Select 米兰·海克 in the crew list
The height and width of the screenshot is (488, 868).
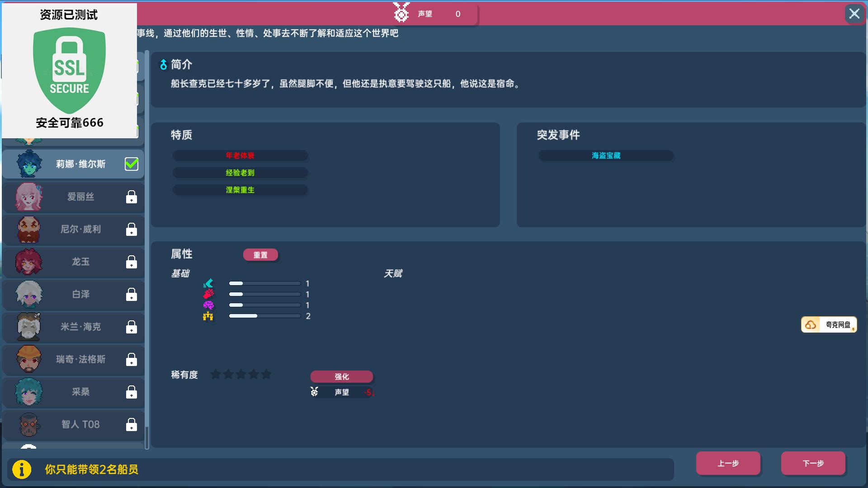pyautogui.click(x=80, y=327)
